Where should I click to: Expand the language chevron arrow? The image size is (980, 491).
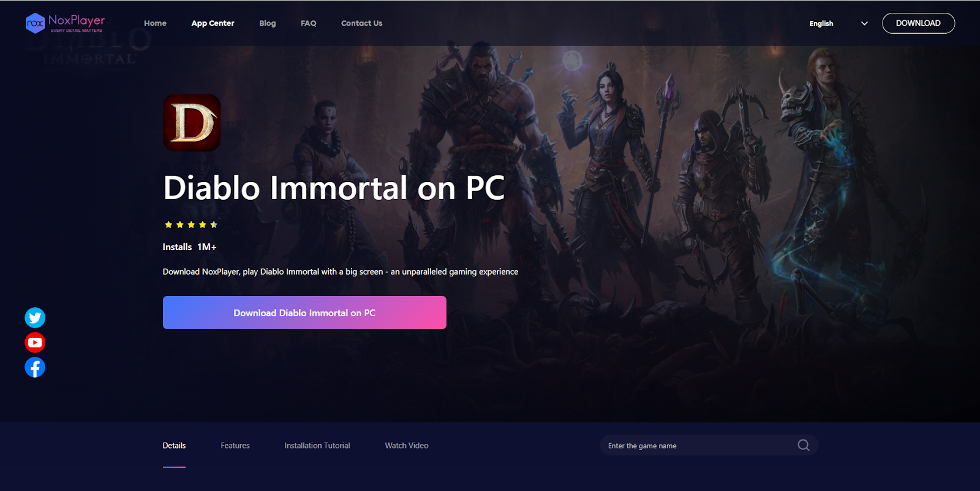point(864,23)
